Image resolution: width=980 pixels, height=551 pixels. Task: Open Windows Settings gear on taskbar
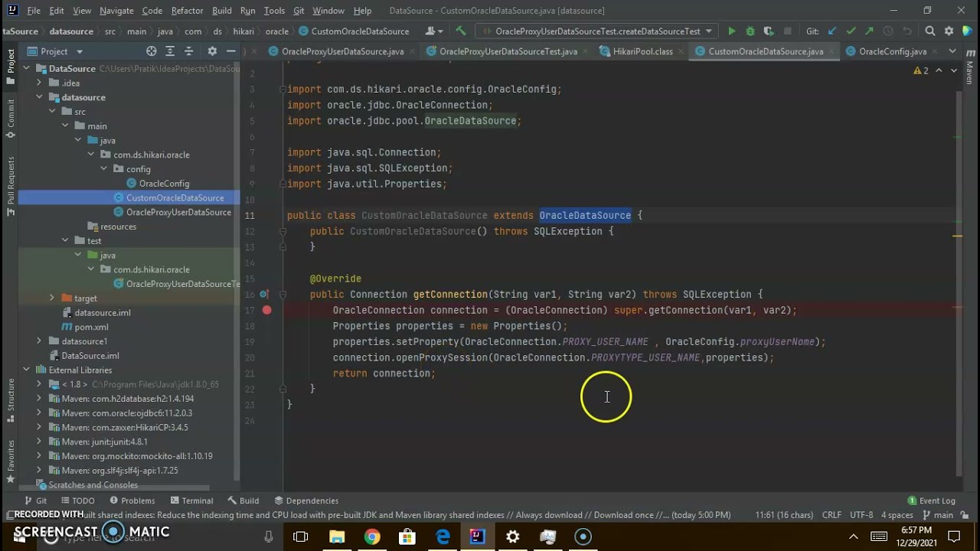point(513,536)
